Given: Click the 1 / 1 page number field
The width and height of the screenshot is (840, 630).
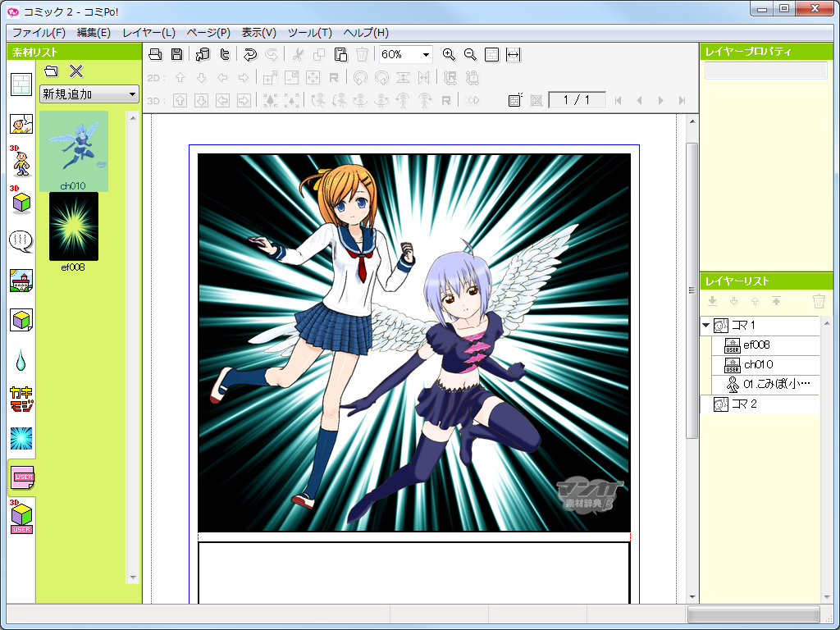Looking at the screenshot, I should click(x=577, y=100).
